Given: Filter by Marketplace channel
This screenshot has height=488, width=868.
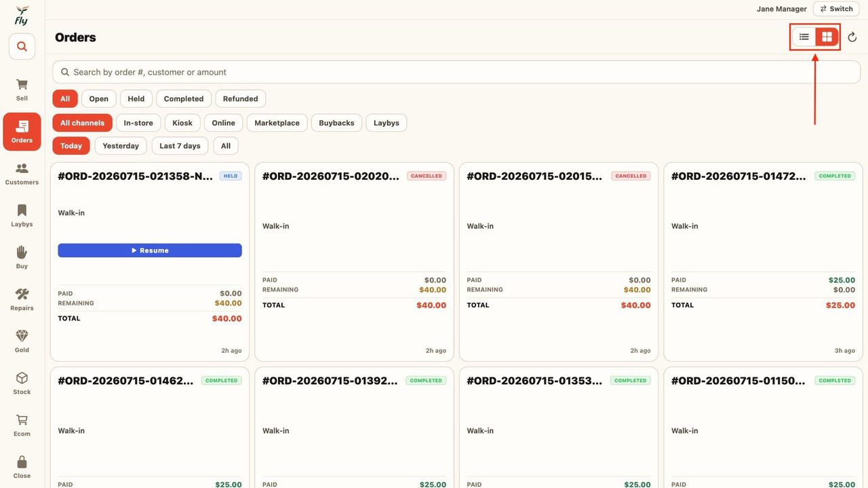Looking at the screenshot, I should pyautogui.click(x=277, y=123).
